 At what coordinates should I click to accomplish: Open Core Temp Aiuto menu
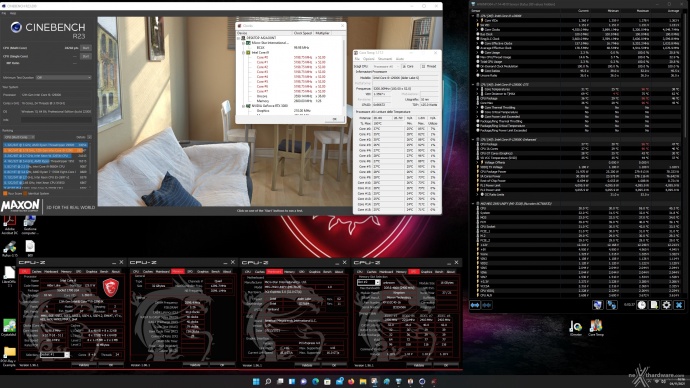coord(400,59)
